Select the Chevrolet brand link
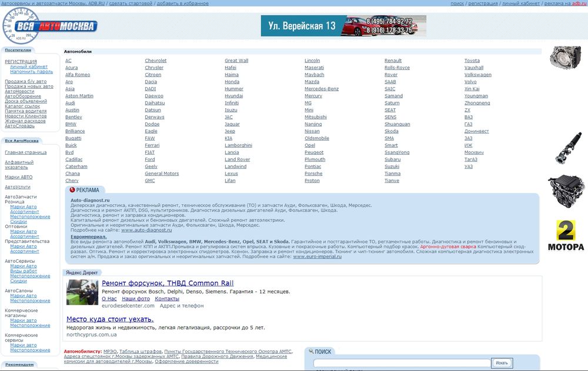The height and width of the screenshot is (371, 588). click(x=156, y=61)
